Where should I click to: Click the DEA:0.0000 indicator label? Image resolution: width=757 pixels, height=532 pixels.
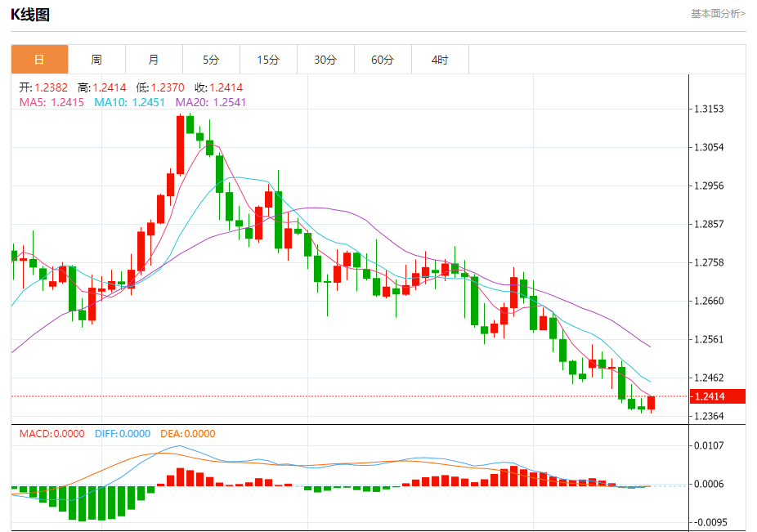click(188, 433)
